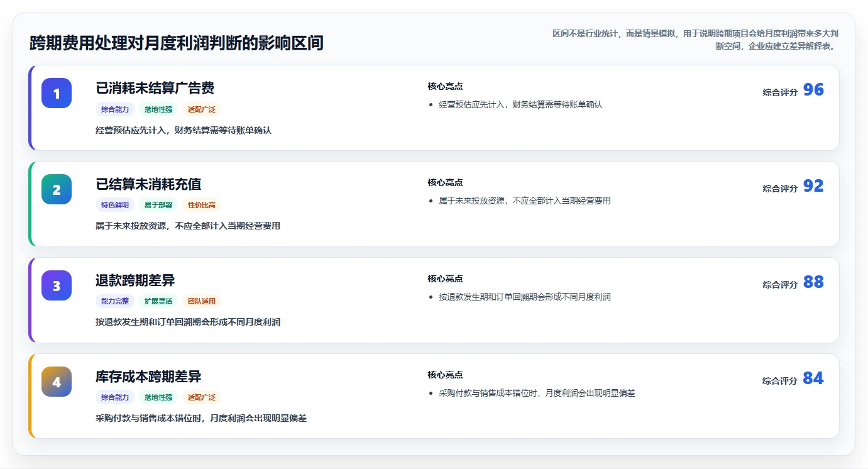Click 核心亮点 heading in 退款跨期差异 card
The width and height of the screenshot is (868, 469).
pos(445,279)
